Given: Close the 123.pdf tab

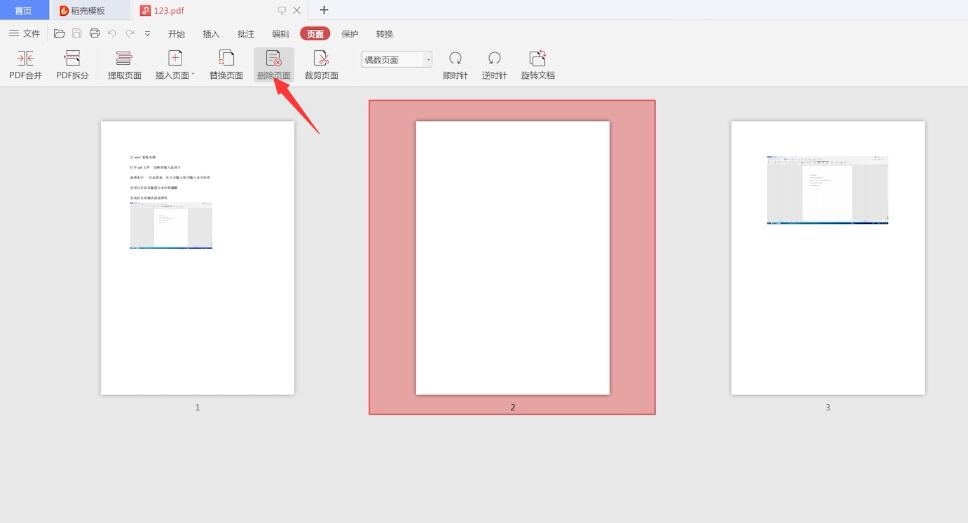Looking at the screenshot, I should [x=297, y=10].
